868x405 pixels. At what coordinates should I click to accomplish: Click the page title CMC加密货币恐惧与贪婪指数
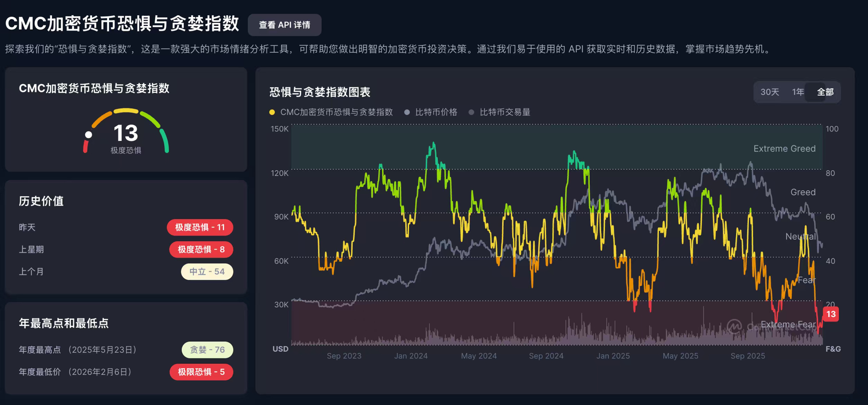pos(122,23)
